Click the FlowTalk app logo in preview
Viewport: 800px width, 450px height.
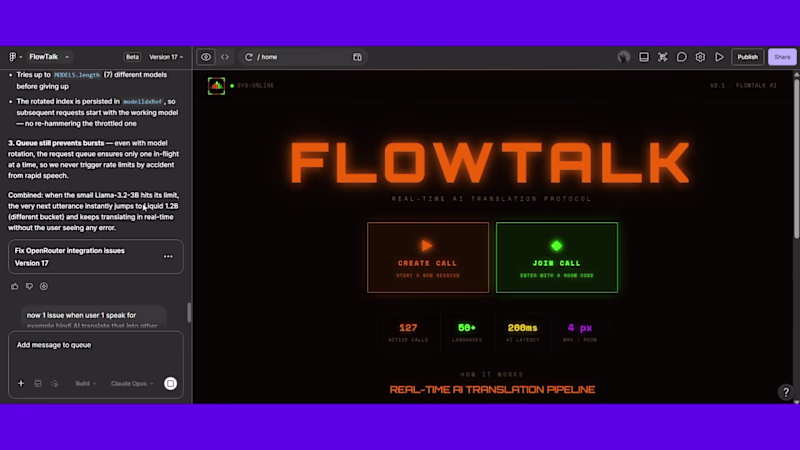point(216,86)
